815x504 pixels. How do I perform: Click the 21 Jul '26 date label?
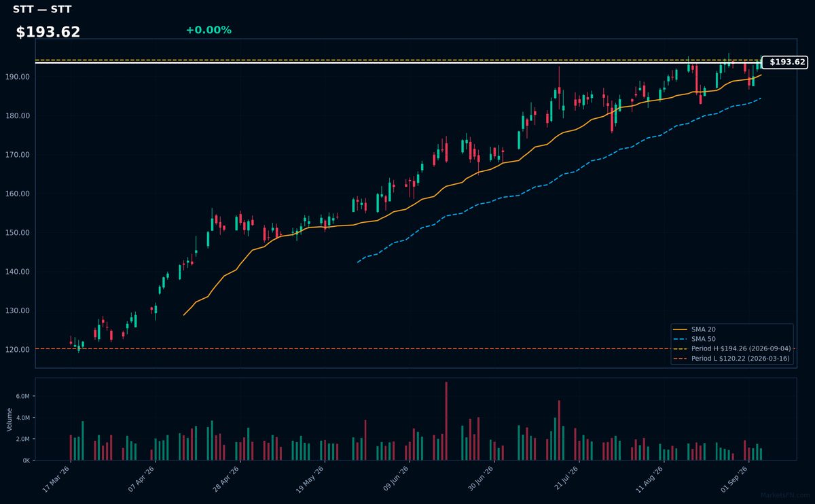point(564,480)
